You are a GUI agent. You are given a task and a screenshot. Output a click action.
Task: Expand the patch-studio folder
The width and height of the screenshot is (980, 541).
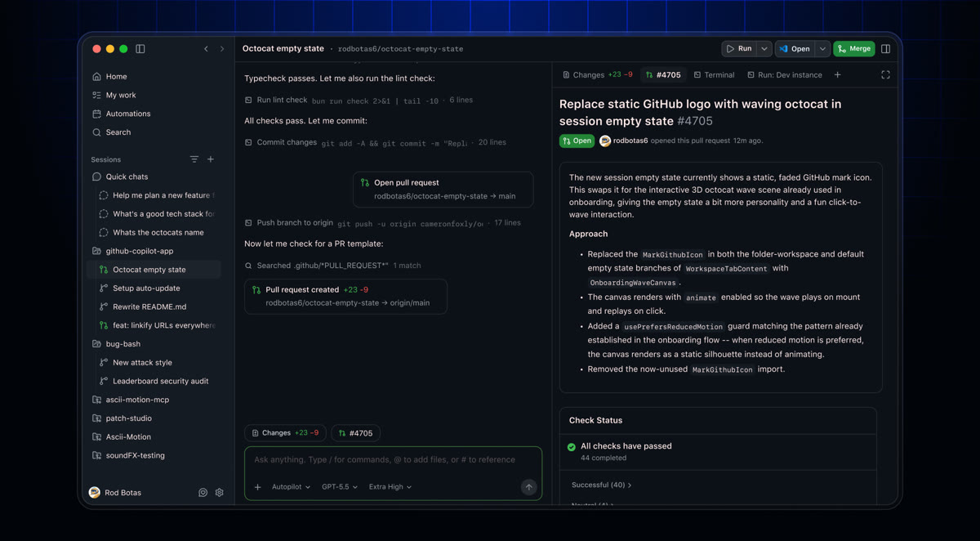tap(154, 418)
